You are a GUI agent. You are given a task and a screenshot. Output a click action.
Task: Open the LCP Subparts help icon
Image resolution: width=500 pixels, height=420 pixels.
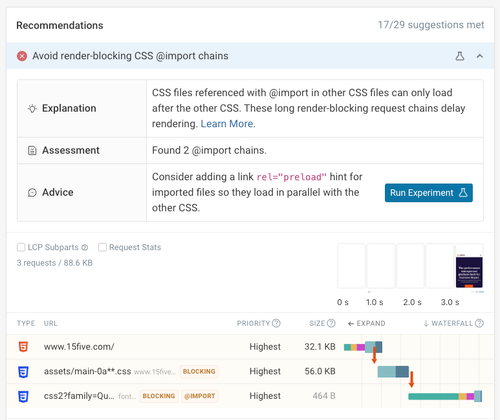coord(85,247)
